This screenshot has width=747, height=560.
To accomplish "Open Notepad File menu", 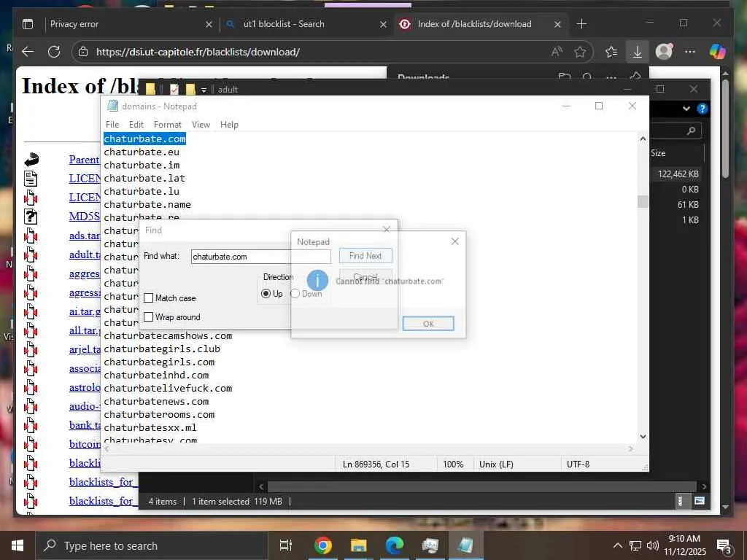I will pos(112,125).
